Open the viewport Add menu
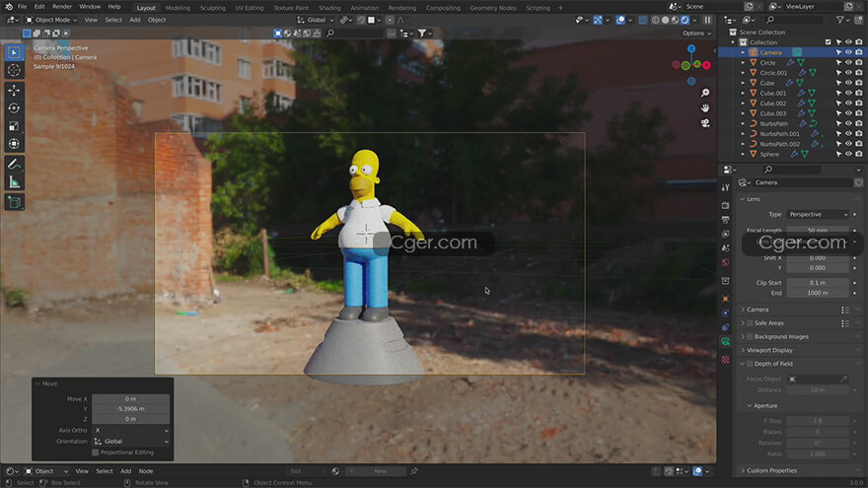The image size is (868, 488). click(134, 20)
